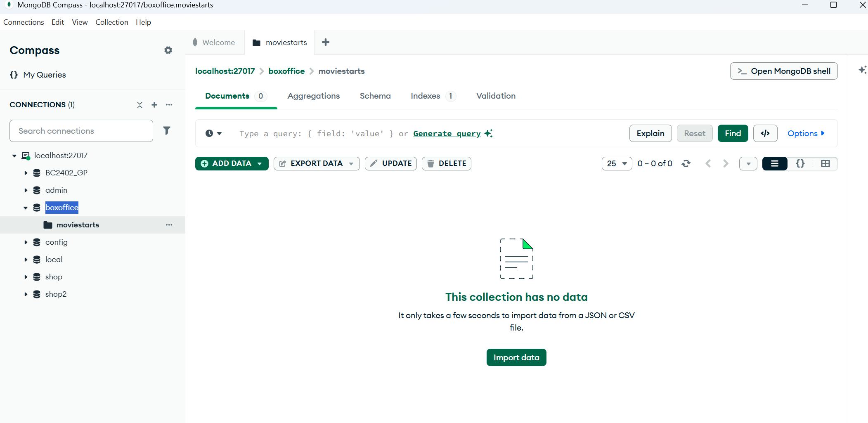The width and height of the screenshot is (868, 423).
Task: Switch to JSON view toggle
Action: [800, 163]
